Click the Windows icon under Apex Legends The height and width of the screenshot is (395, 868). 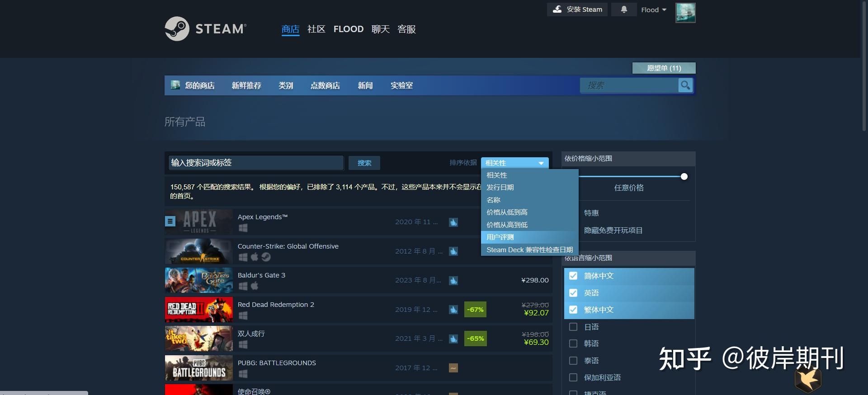pos(243,228)
